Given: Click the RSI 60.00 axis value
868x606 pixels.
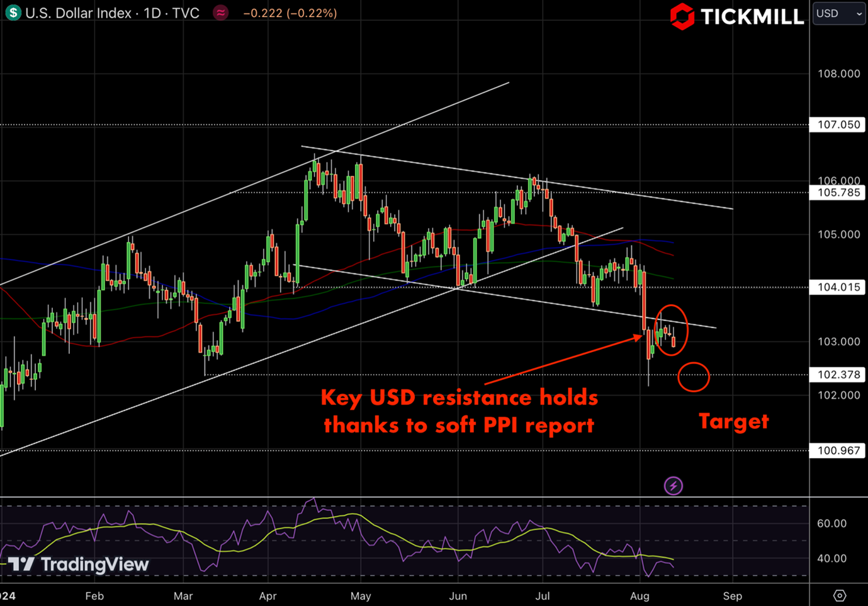Looking at the screenshot, I should [831, 523].
